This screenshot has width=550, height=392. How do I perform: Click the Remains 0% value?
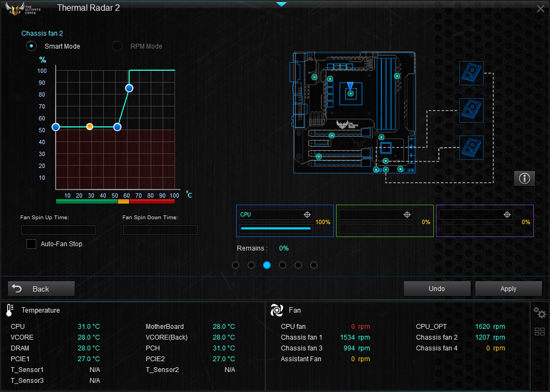(284, 248)
